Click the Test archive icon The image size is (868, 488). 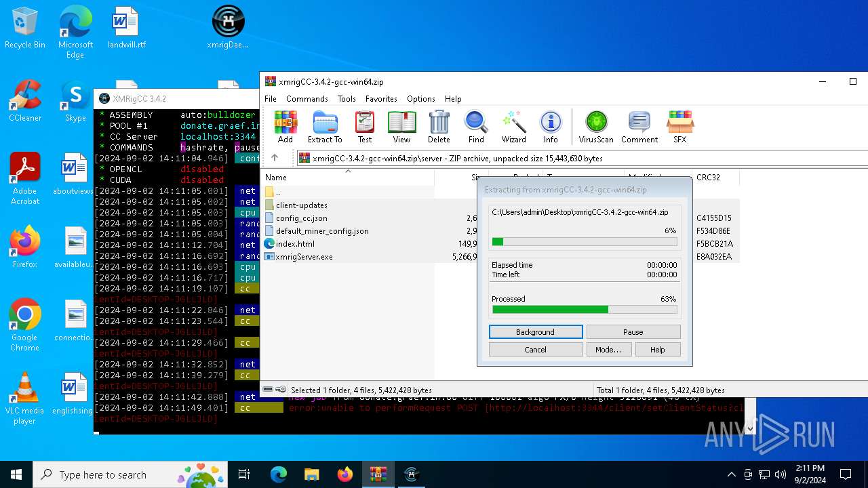(x=365, y=127)
